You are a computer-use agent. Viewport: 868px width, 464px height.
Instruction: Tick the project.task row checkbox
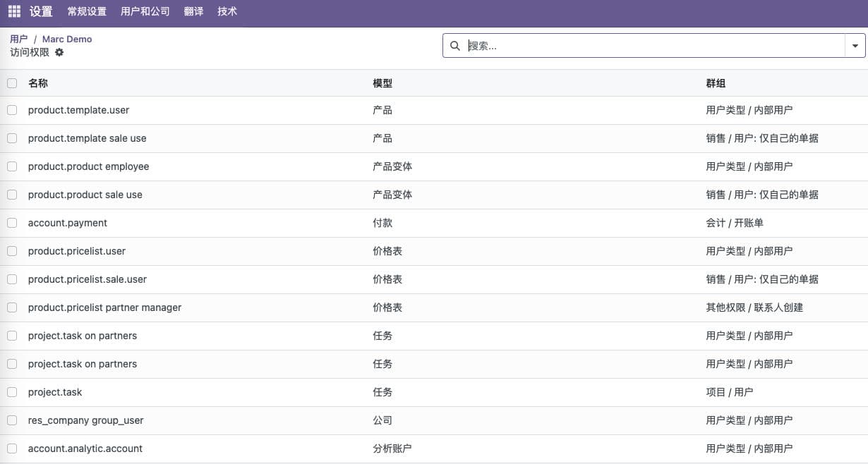tap(12, 392)
